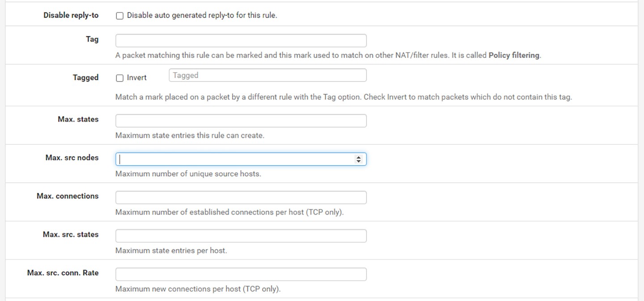Click the Invert label text
Viewport: 644px width, 301px height.
coord(136,77)
